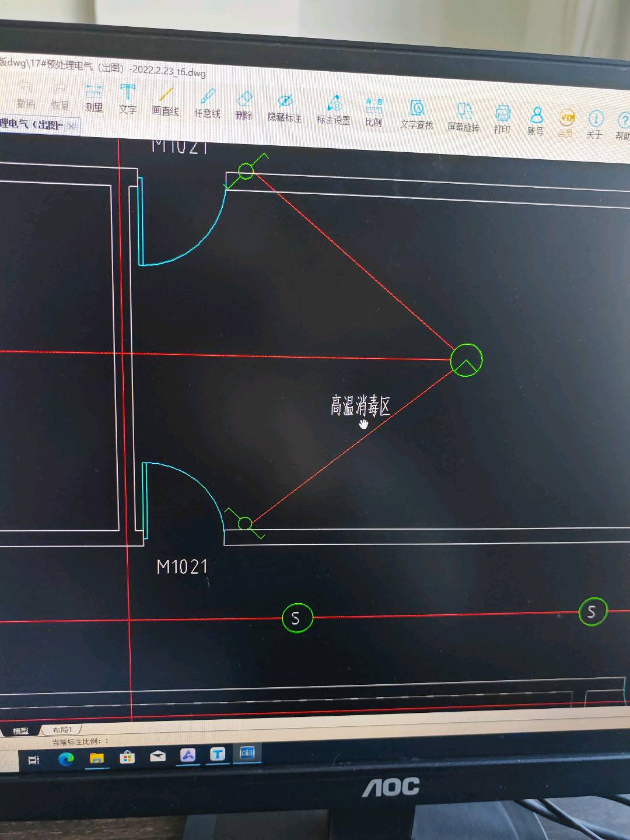Screen dimensions: 630x840
Task: Open the purple A app on taskbar
Action: point(188,755)
